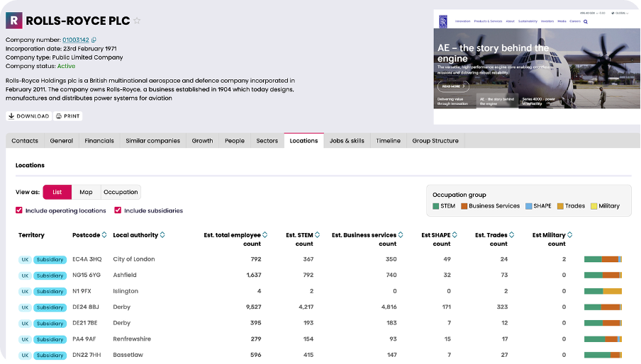641x364 pixels.
Task: Switch to the Group Structure tab
Action: [x=435, y=141]
